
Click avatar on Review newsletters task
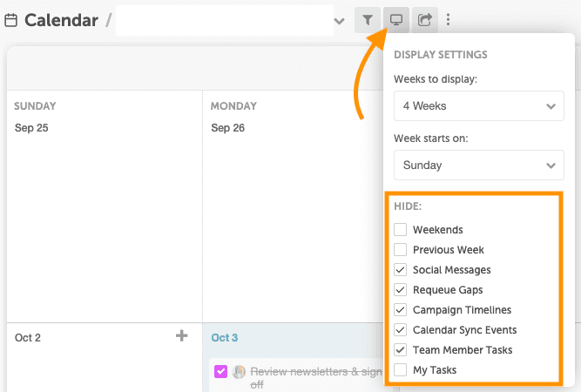point(240,372)
